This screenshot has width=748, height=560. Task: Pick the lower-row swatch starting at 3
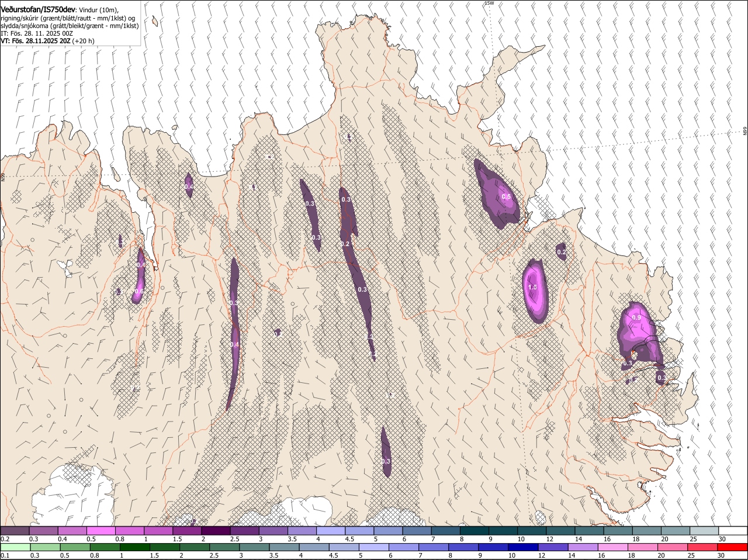pyautogui.click(x=254, y=547)
